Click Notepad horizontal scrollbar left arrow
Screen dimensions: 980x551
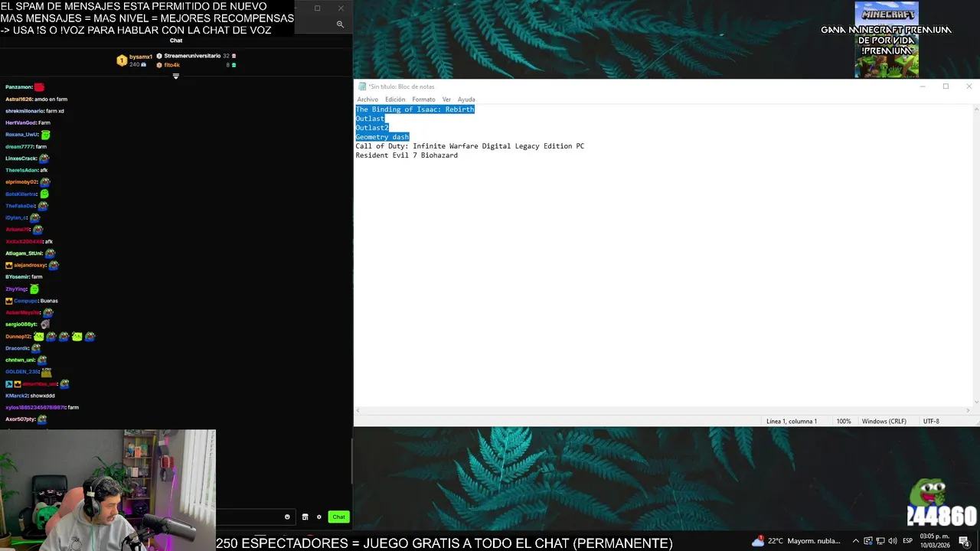358,411
